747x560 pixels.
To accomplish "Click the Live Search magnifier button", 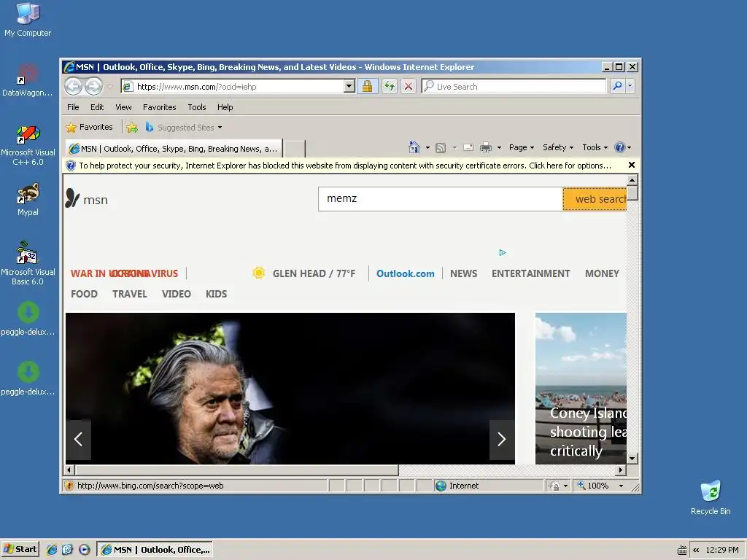I will 617,86.
